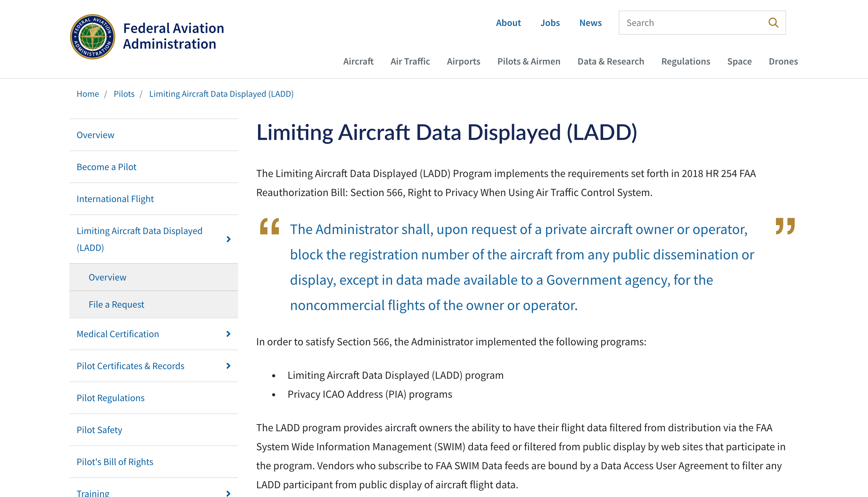Open Medical Certification sidebar link

[x=118, y=334]
